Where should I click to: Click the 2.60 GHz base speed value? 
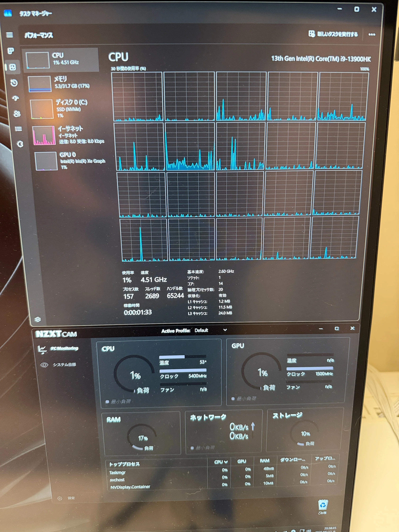pyautogui.click(x=226, y=271)
